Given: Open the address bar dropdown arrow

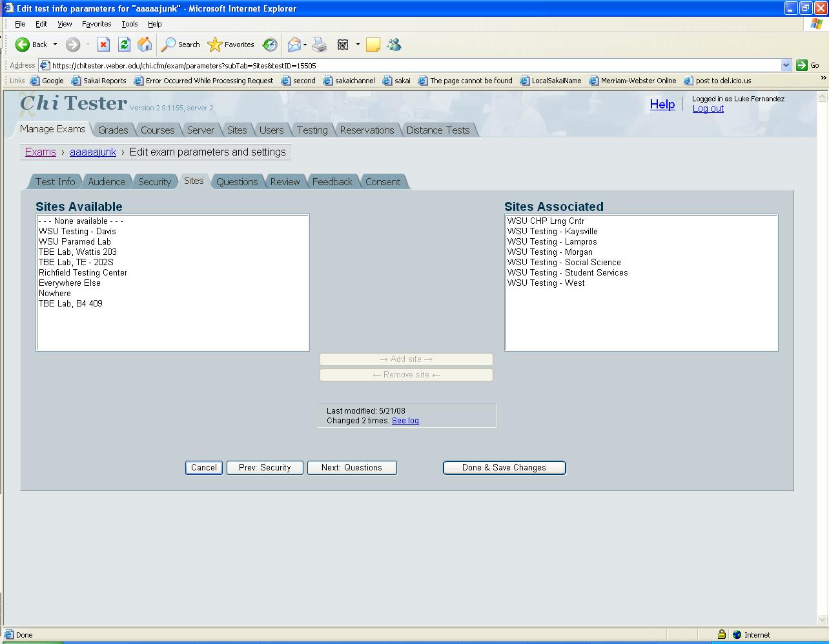Looking at the screenshot, I should pos(786,65).
